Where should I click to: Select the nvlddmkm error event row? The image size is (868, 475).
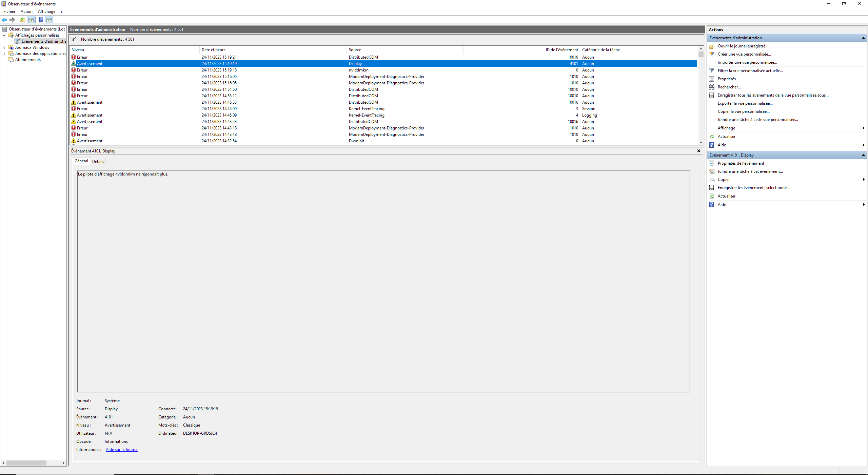click(x=358, y=70)
